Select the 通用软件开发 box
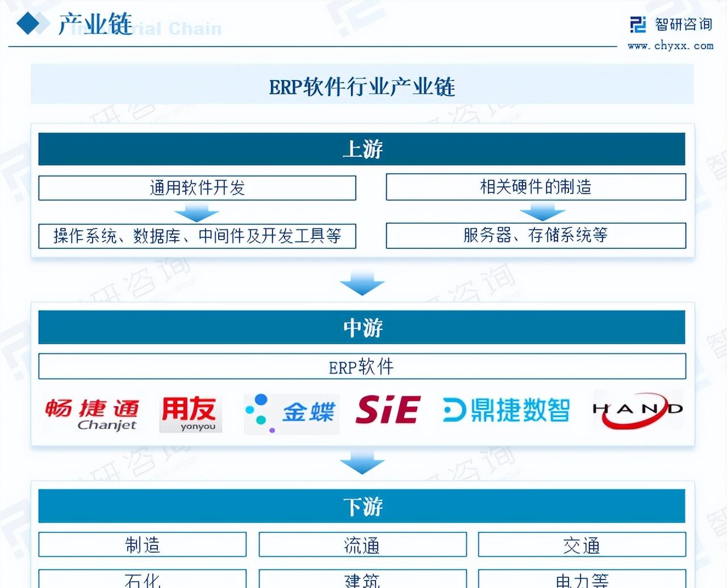Screen dimensions: 727x588 (x=197, y=187)
